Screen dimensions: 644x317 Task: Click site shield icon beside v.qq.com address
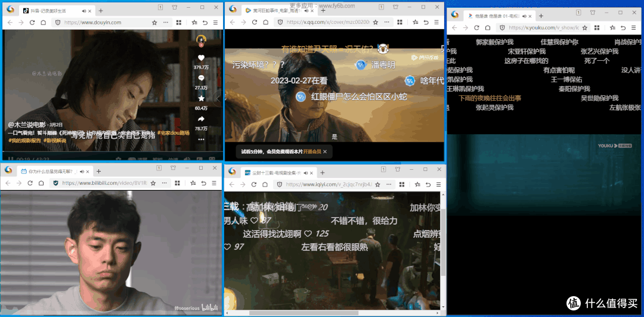point(280,22)
